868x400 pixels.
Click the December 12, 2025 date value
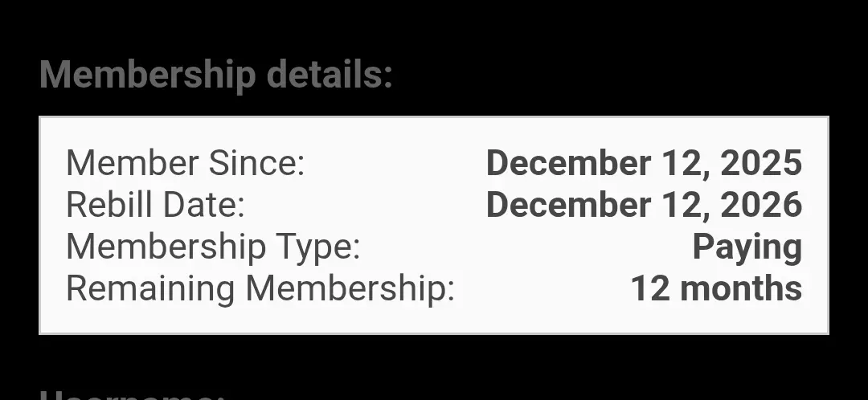(645, 164)
